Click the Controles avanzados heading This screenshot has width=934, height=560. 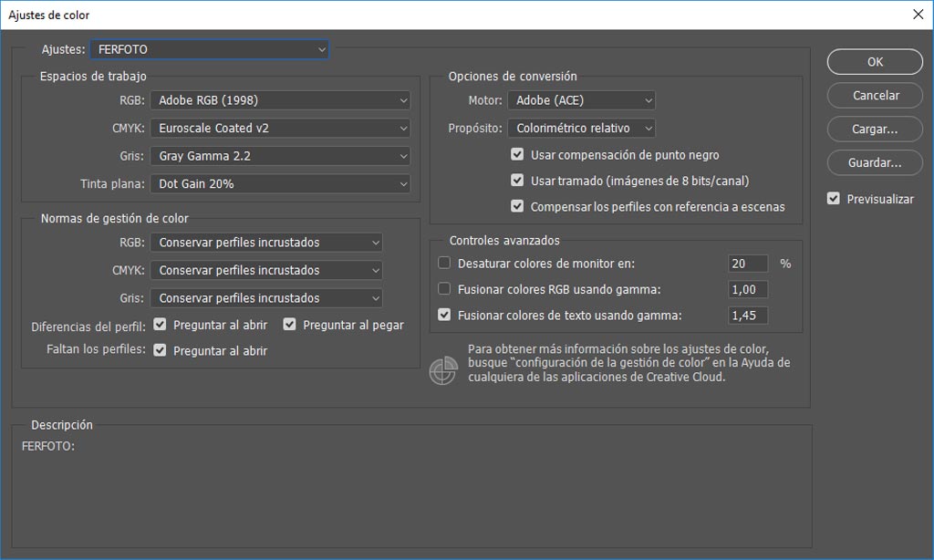click(504, 241)
